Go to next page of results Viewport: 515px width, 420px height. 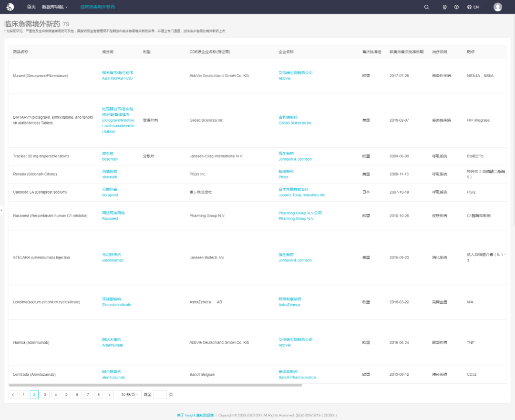coord(109,394)
